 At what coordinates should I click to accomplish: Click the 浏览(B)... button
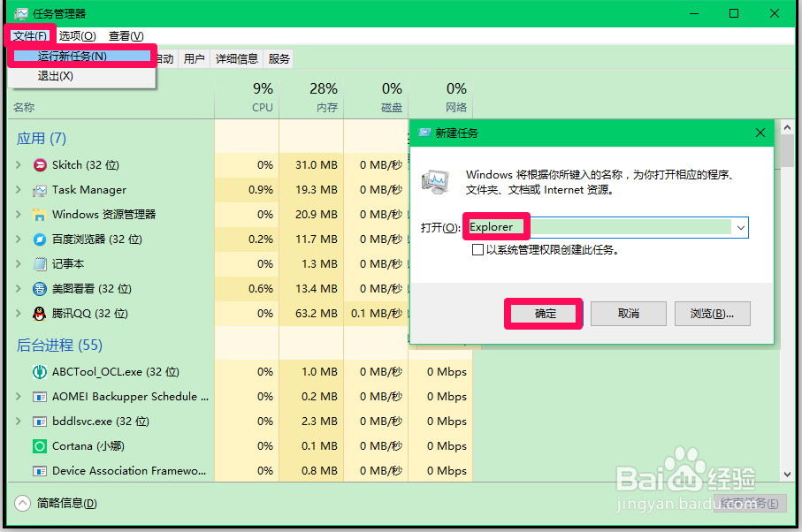713,314
